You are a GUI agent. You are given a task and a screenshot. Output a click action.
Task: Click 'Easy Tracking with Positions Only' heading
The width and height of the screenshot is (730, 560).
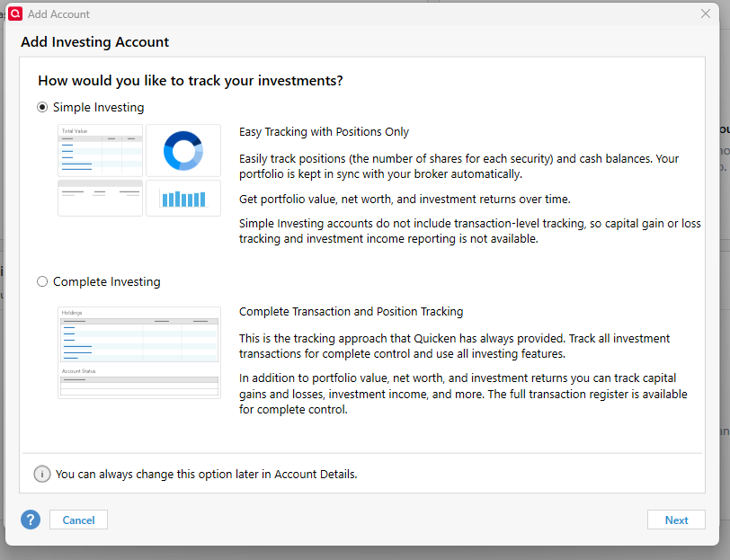coord(324,132)
